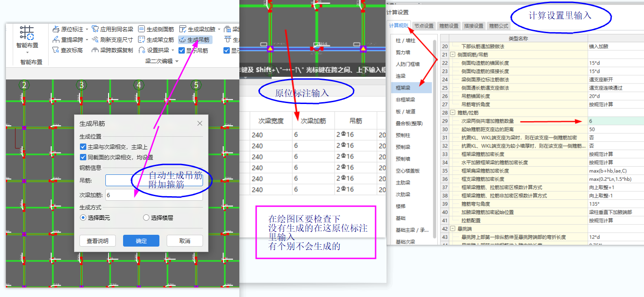Click the 生成架立筋 icon
Viewport: 644px width, 297px height.
pos(141,40)
